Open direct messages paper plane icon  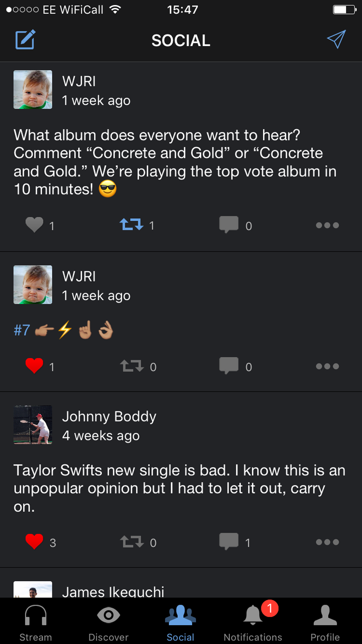click(x=336, y=39)
